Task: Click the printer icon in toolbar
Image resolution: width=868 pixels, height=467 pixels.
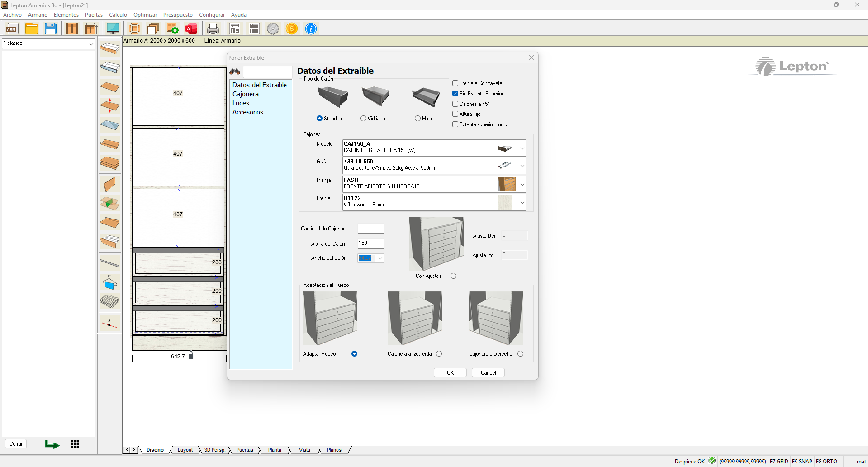Action: [x=213, y=29]
